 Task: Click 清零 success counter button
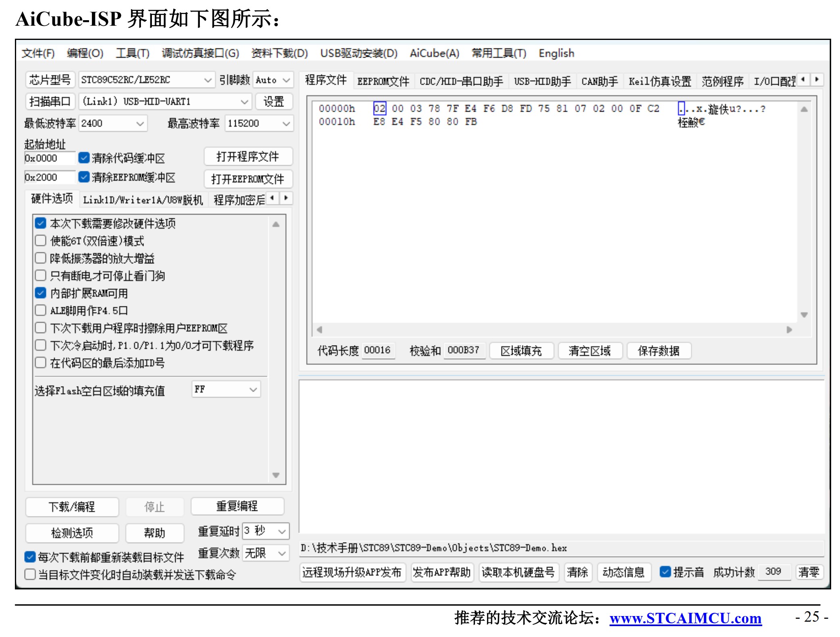(809, 572)
